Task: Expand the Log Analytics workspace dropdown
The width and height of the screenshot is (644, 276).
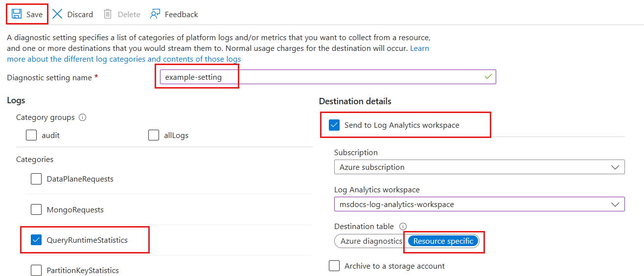Action: 479,204
